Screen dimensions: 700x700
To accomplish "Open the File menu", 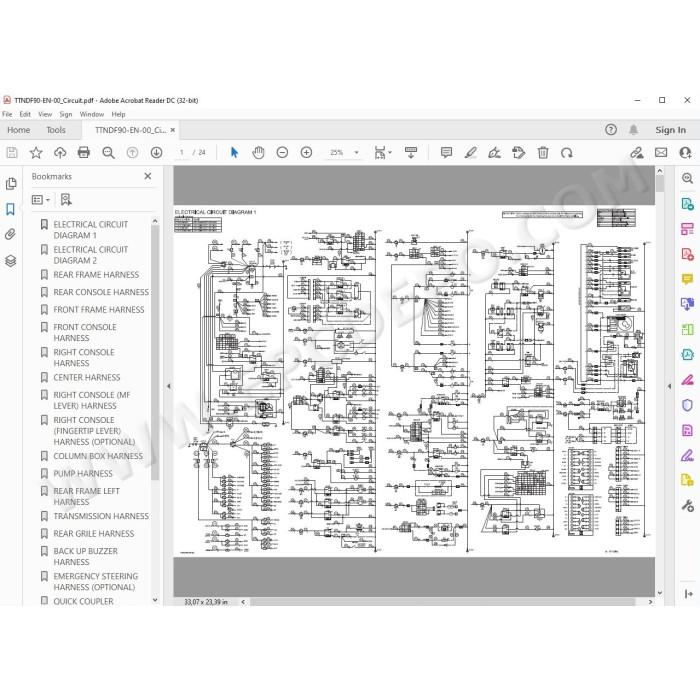I will [x=7, y=114].
